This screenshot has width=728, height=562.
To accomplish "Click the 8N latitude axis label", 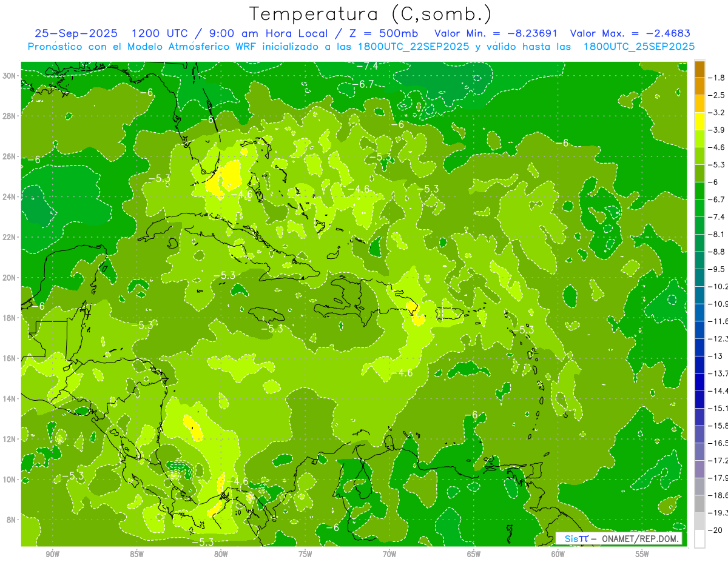I will pos(11,520).
